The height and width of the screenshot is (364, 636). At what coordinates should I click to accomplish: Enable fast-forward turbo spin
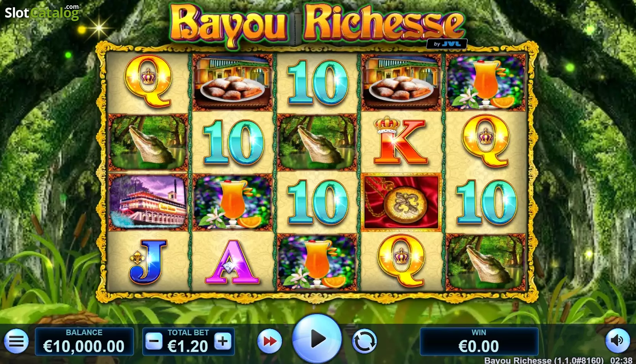coord(270,341)
